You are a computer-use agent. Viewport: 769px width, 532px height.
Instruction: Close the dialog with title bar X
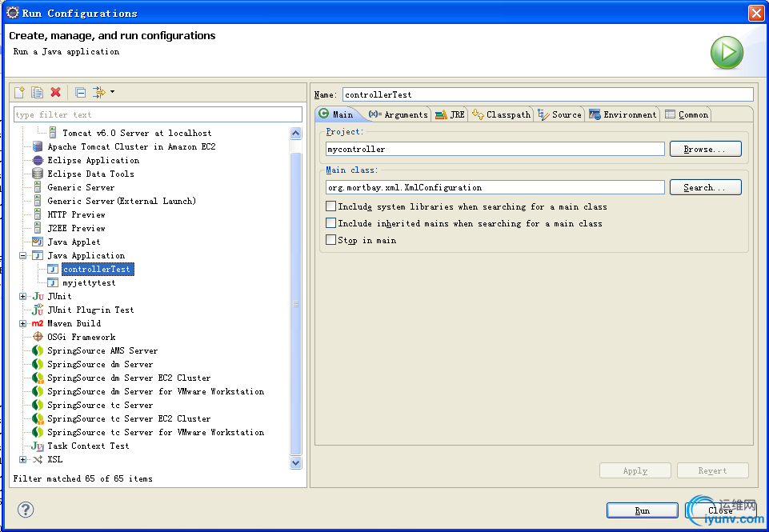[x=756, y=13]
